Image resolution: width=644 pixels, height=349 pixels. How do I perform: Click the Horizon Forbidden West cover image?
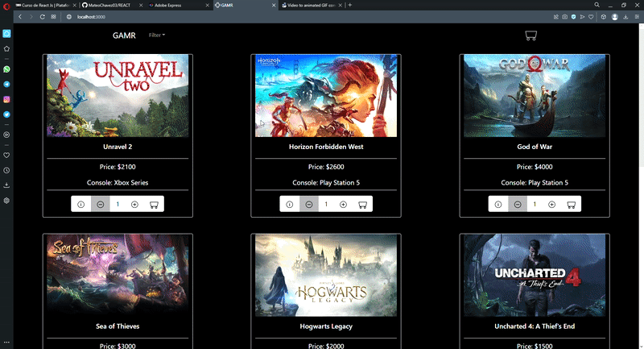pos(326,96)
